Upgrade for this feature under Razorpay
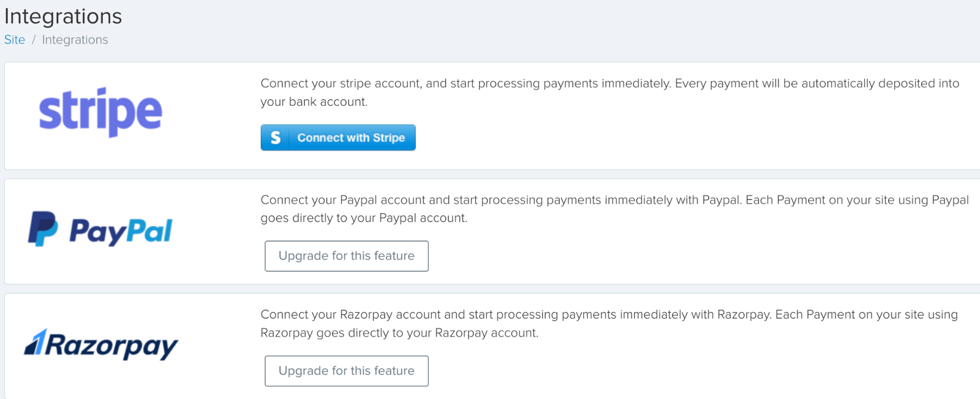The width and height of the screenshot is (980, 399). pyautogui.click(x=347, y=371)
